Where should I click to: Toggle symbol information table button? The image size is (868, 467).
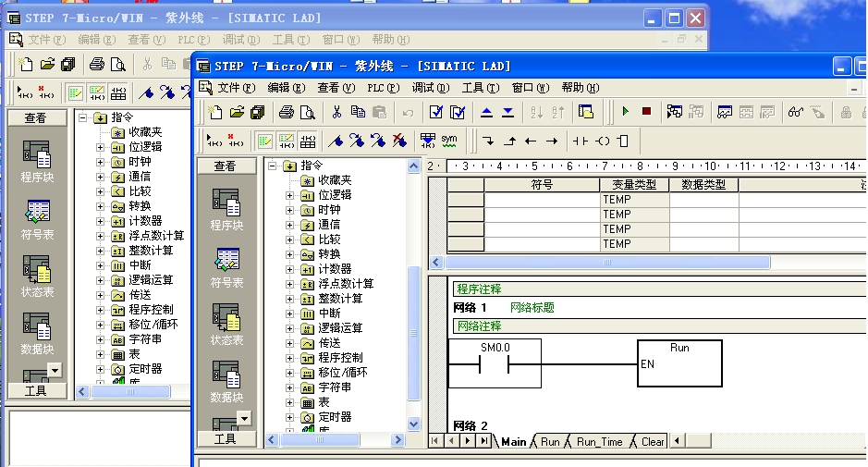[x=307, y=141]
